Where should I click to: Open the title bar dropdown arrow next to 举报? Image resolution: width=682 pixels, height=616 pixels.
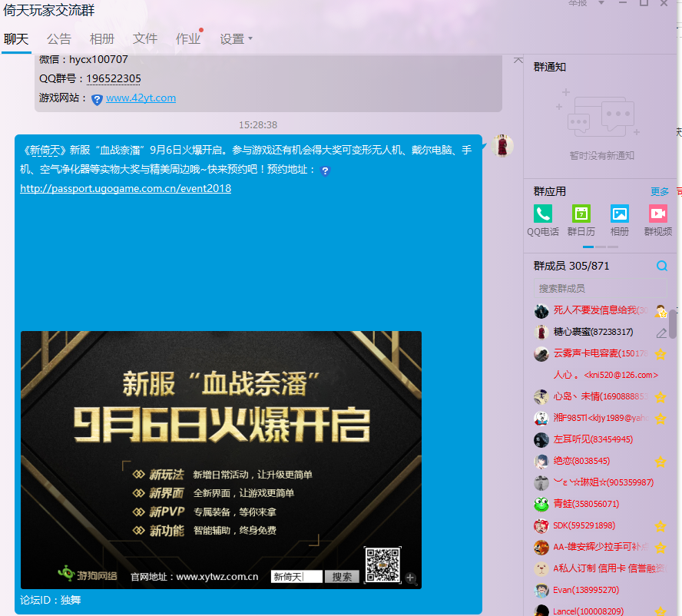[x=601, y=4]
